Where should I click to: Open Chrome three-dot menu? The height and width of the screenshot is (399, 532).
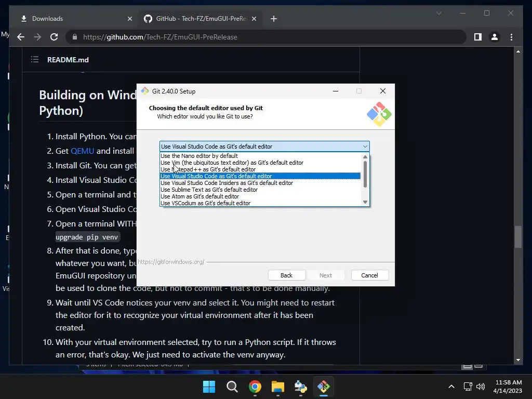pos(512,37)
